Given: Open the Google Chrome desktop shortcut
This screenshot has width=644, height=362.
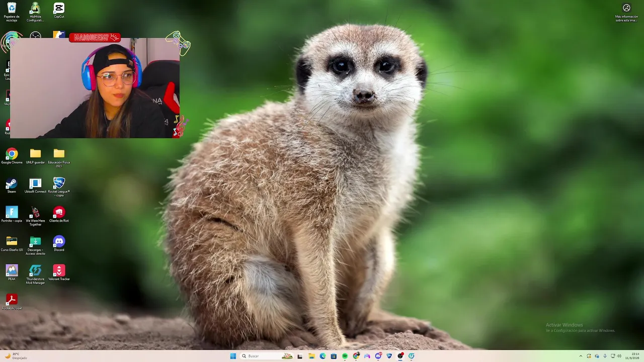Looking at the screenshot, I should click(x=12, y=156).
